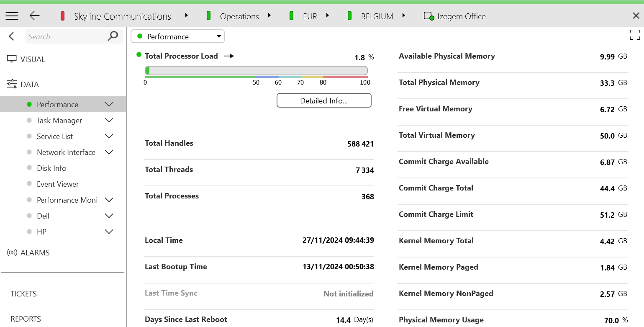Screen dimensions: 644x327
Task: Click the Detailed Info... button
Action: coord(324,101)
